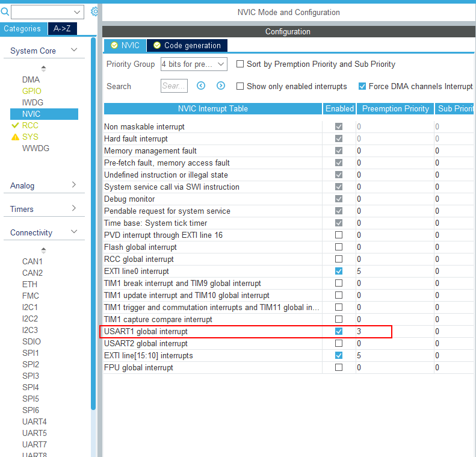The height and width of the screenshot is (457, 476).
Task: Enable Flash global interrupt checkbox
Action: pos(339,247)
